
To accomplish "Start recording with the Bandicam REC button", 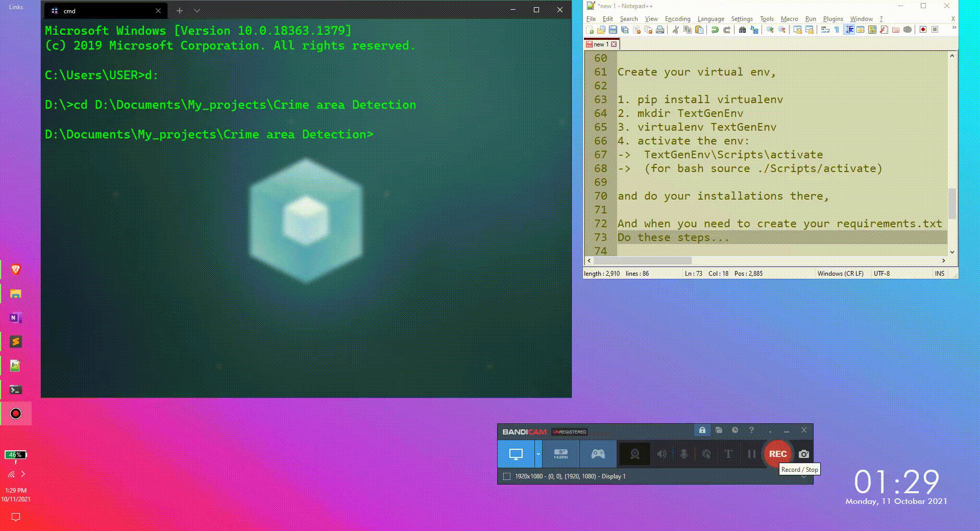I will [777, 454].
